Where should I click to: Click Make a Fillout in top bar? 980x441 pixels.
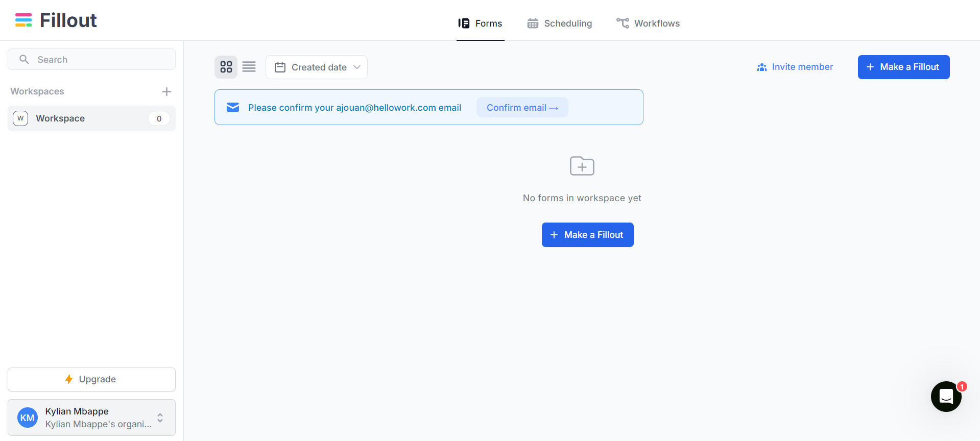coord(903,67)
